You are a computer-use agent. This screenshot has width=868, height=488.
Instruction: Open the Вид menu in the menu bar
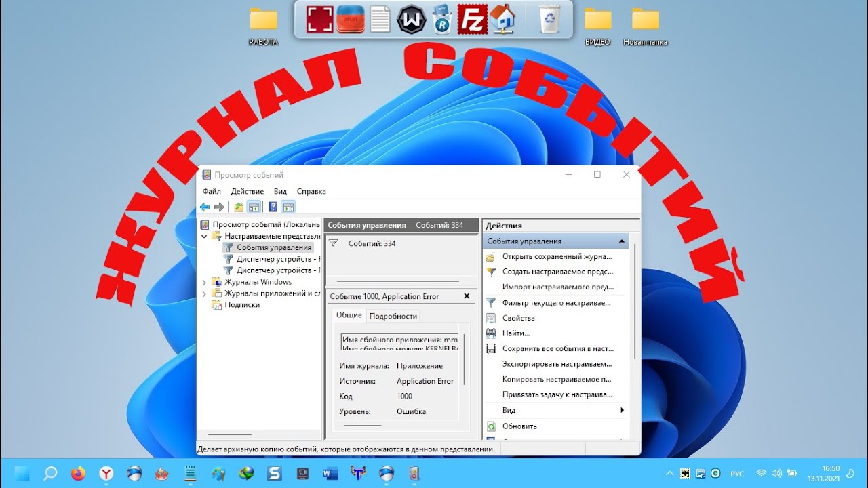(280, 192)
